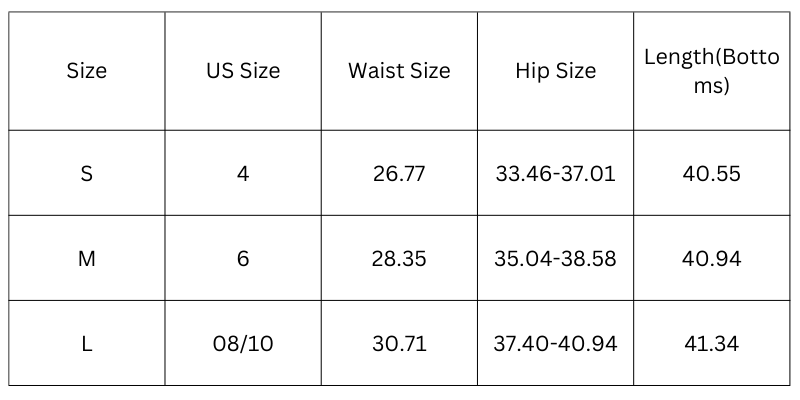Click the Size column header cell
The height and width of the screenshot is (400, 800).
click(87, 71)
